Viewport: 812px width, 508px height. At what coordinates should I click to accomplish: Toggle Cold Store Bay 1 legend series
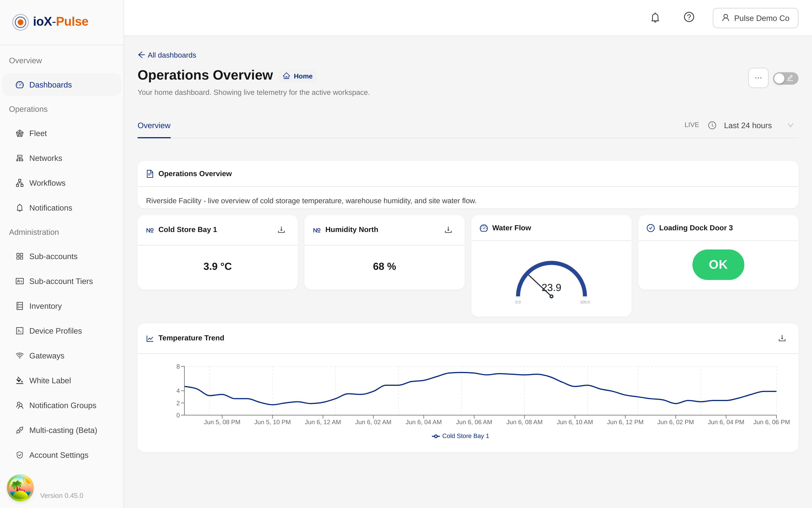[x=460, y=436]
